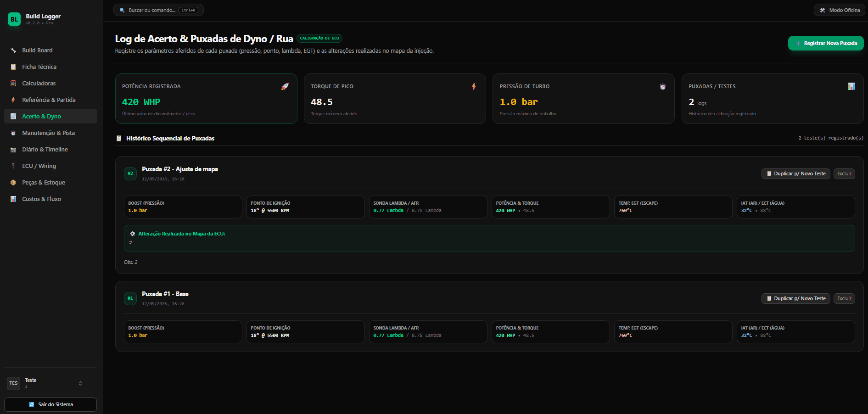Toggle Modo Oficina
The image size is (868, 414).
(x=840, y=10)
